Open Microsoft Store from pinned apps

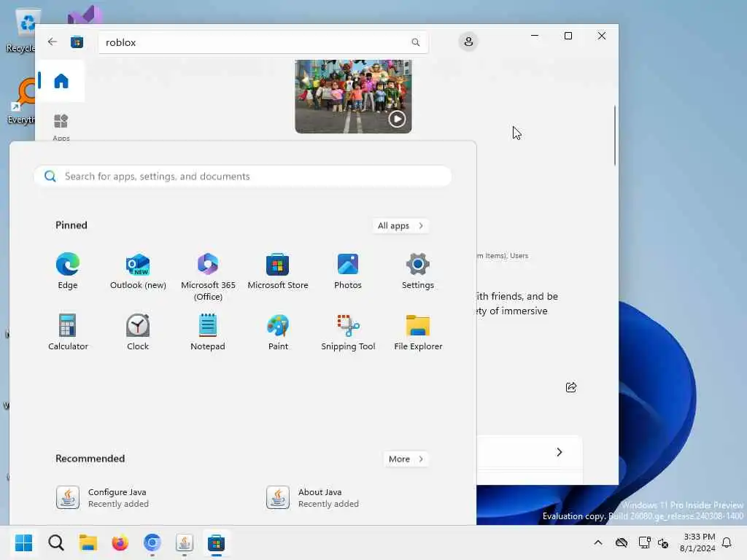pos(278,271)
